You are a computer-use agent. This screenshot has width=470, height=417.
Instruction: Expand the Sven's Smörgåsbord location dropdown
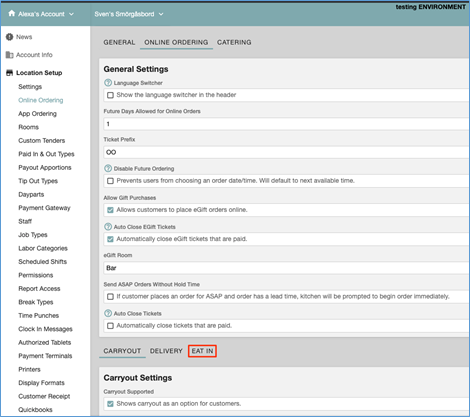(161, 14)
